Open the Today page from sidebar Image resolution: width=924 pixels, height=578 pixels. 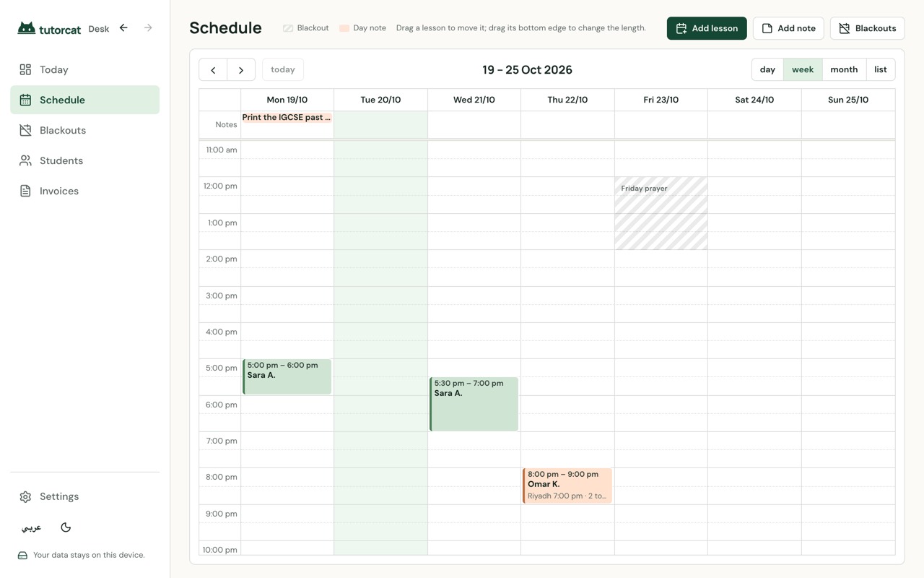pos(85,69)
